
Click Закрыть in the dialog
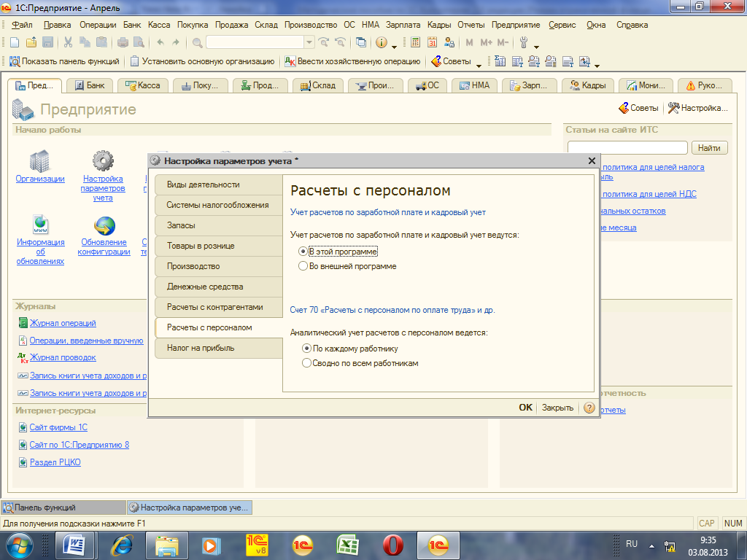(557, 408)
